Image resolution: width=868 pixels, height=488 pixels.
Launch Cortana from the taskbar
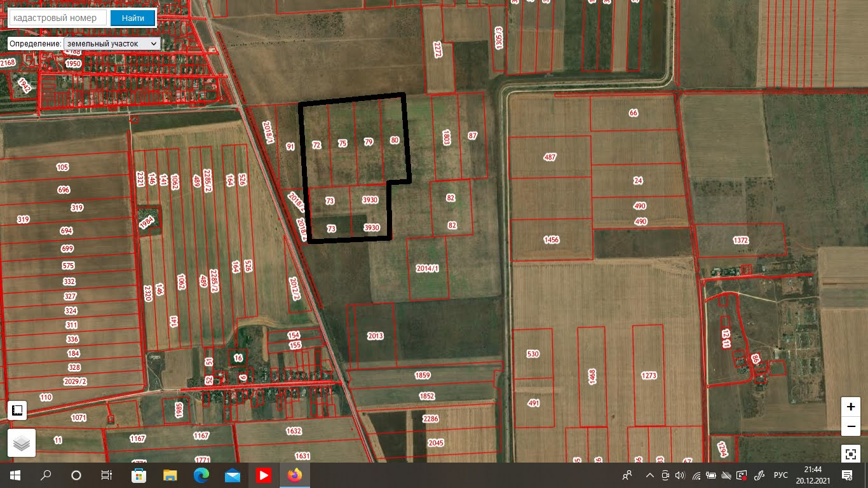76,475
